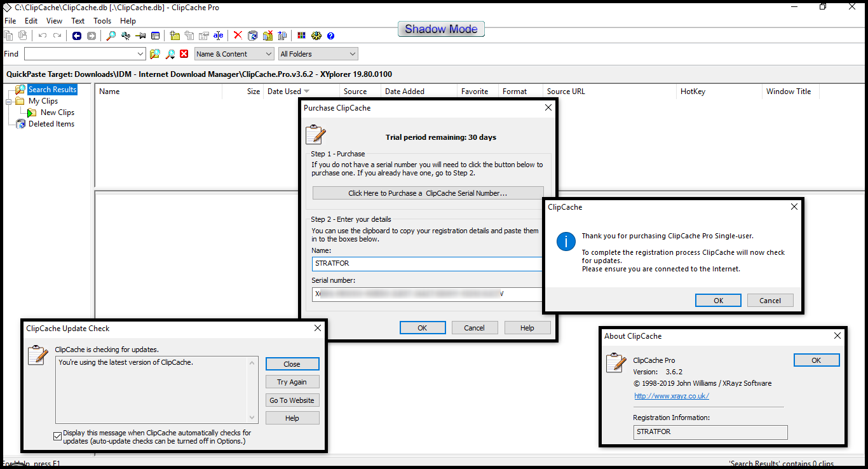Click Cancel in the ClipCache thank-you dialog
Screen dimensions: 868x469
tap(770, 301)
